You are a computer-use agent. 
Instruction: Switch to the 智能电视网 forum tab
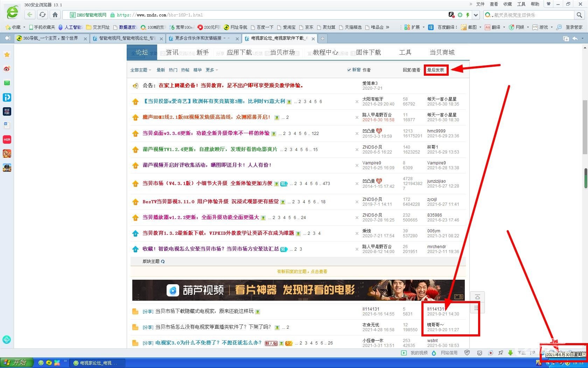[x=127, y=39]
